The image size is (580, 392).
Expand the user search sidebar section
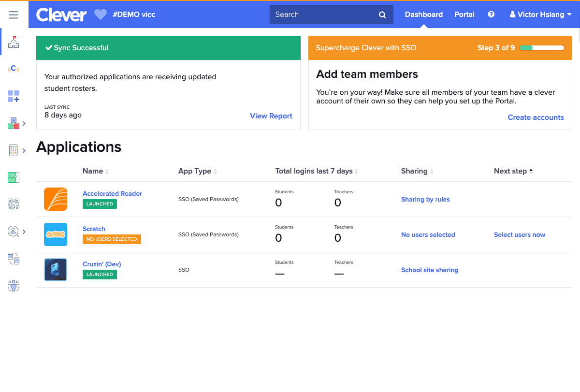pyautogui.click(x=24, y=232)
